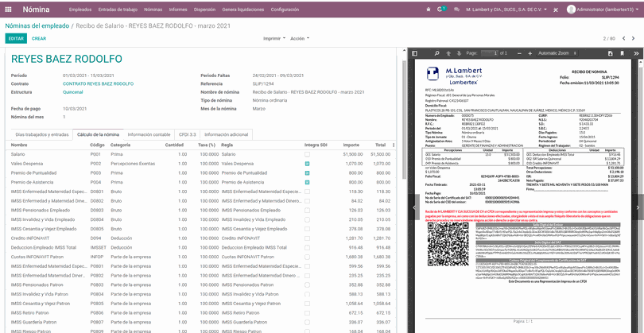The image size is (644, 333).
Task: Switch to Días trabajados y entradas tab
Action: coord(42,134)
